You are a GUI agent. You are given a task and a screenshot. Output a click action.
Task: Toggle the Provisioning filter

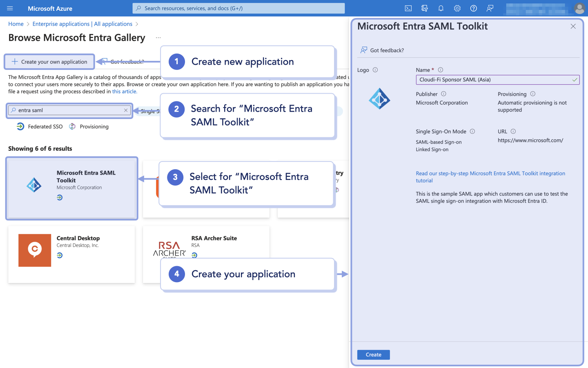[x=89, y=126]
